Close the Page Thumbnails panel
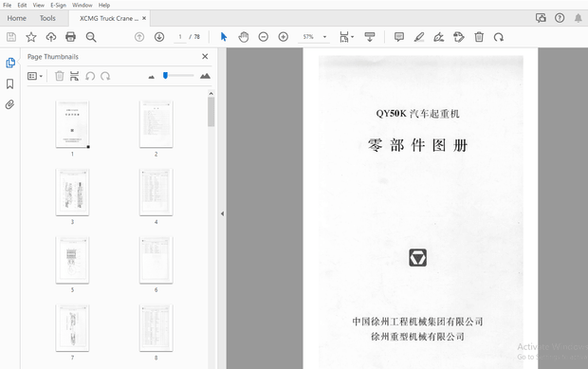 click(x=205, y=56)
